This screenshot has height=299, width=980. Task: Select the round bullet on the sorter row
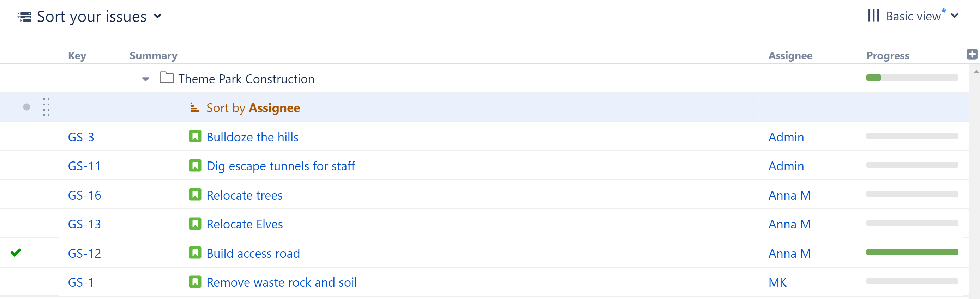pos(26,107)
